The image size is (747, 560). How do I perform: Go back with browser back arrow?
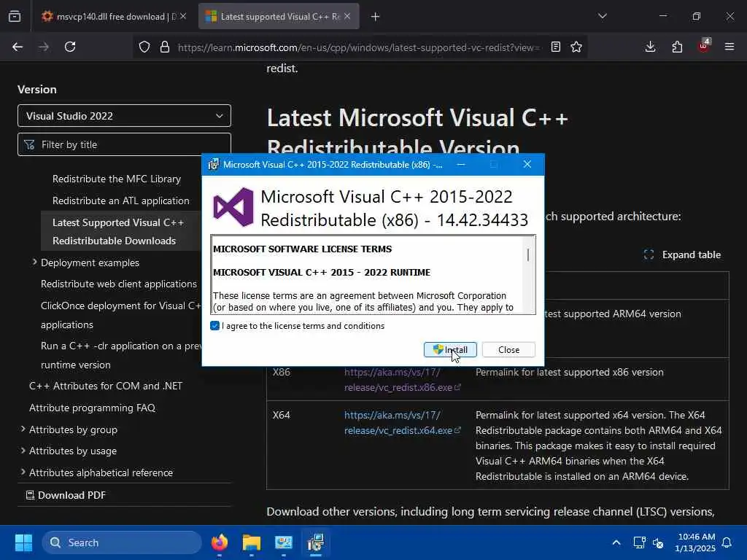18,47
